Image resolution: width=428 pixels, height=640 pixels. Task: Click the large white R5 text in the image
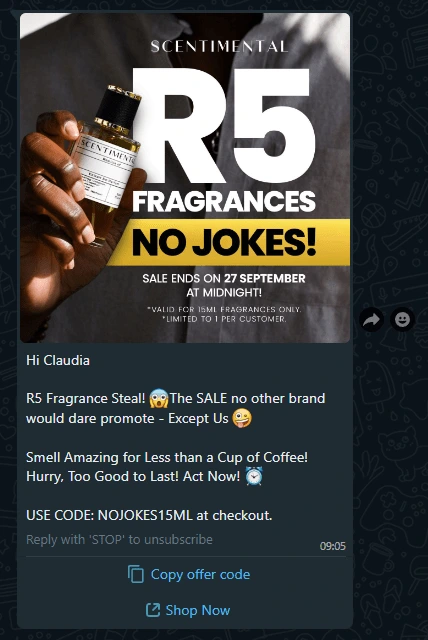tap(224, 126)
